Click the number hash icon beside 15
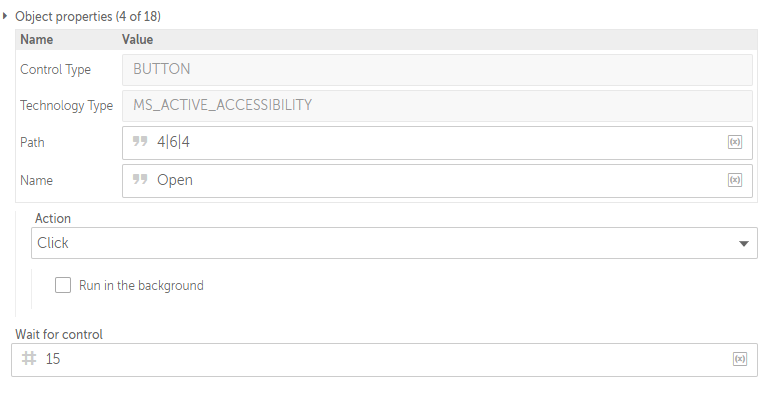Image resolution: width=773 pixels, height=396 pixels. tap(29, 358)
